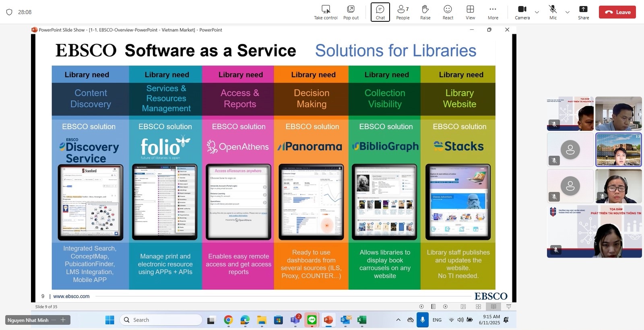Image resolution: width=644 pixels, height=330 pixels.
Task: Click the Panorama dashboard screenshot
Action: point(311,202)
